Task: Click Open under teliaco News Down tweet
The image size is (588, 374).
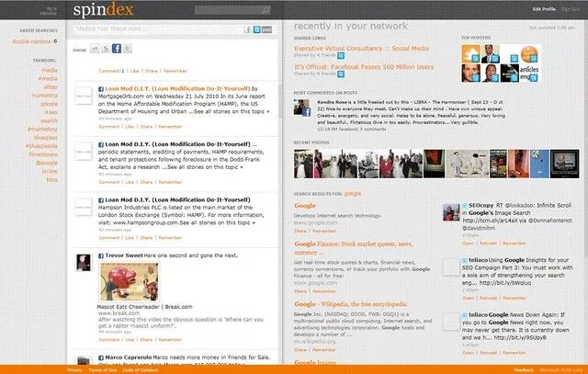Action: point(468,353)
